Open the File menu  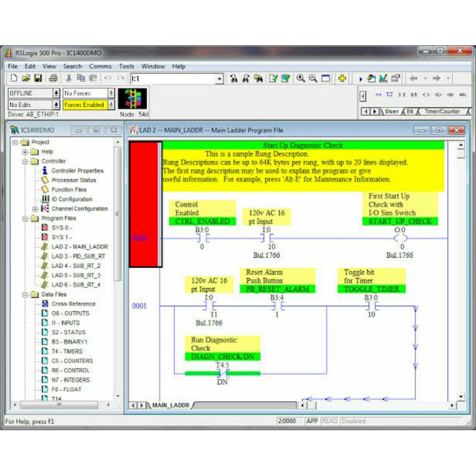coord(12,67)
